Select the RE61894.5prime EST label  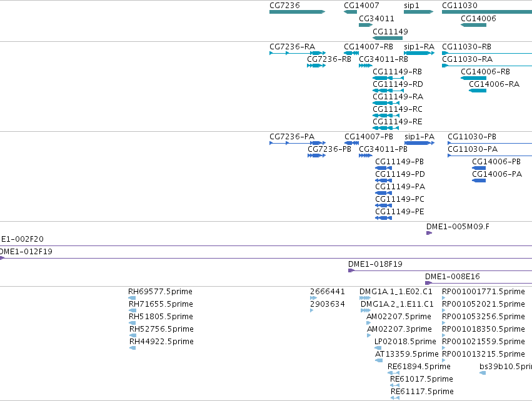[419, 367]
